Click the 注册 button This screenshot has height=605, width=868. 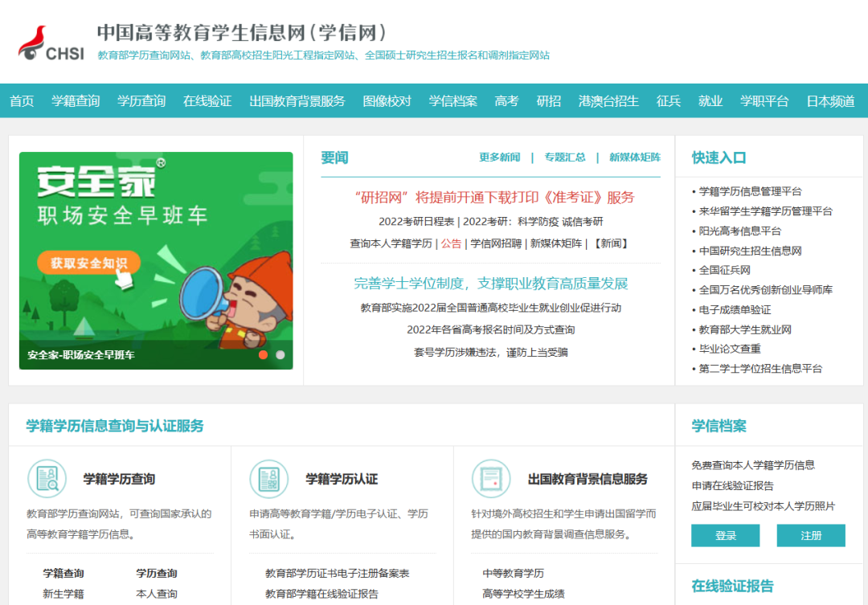(x=811, y=536)
